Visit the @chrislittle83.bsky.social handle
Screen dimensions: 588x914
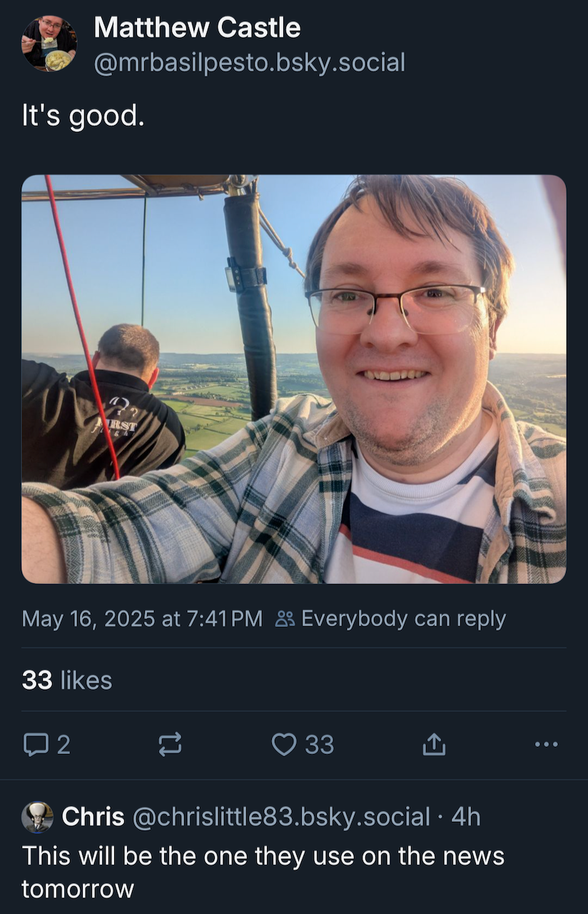coord(282,816)
